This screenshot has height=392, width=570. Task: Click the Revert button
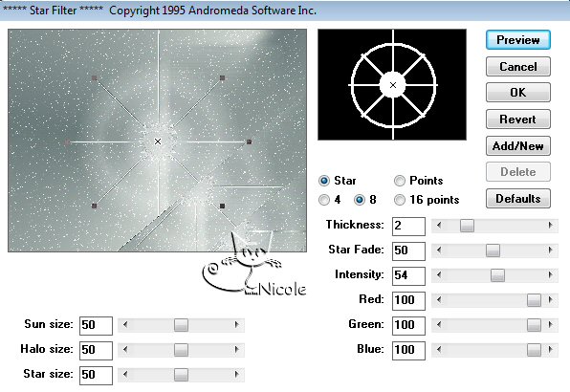coord(518,120)
